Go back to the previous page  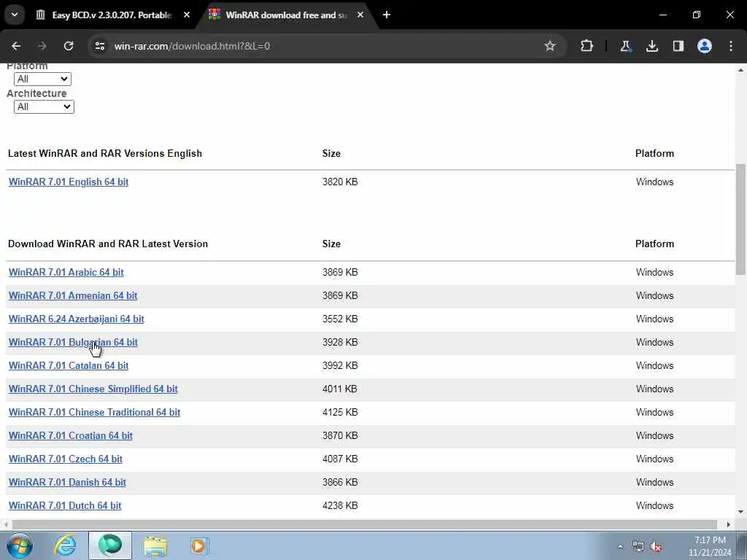pos(16,46)
